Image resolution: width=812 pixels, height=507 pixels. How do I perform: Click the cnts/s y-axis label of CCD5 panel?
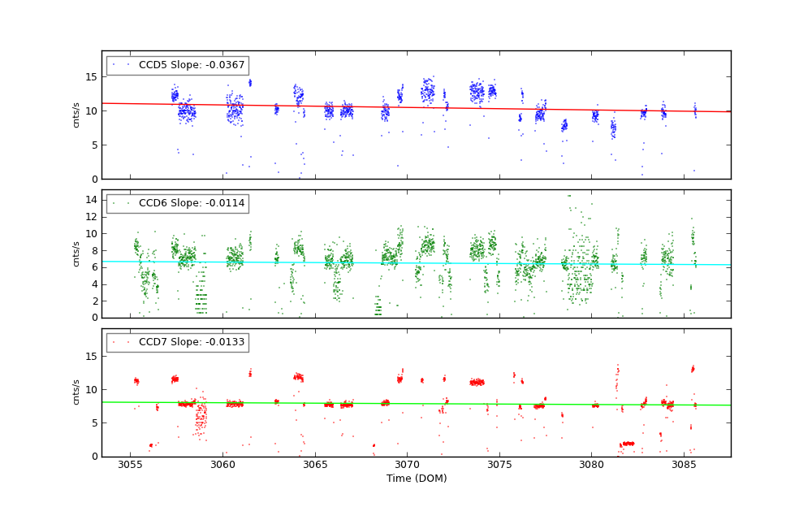tap(77, 115)
